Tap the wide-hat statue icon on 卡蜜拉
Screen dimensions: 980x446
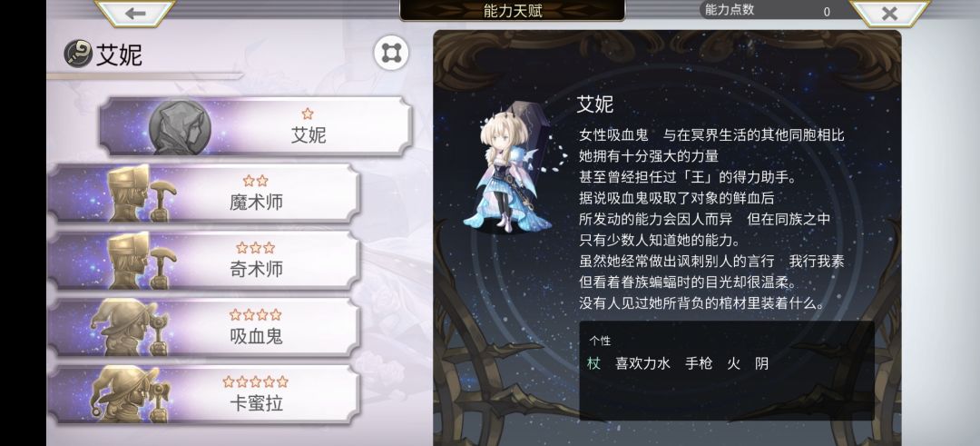coord(131,395)
